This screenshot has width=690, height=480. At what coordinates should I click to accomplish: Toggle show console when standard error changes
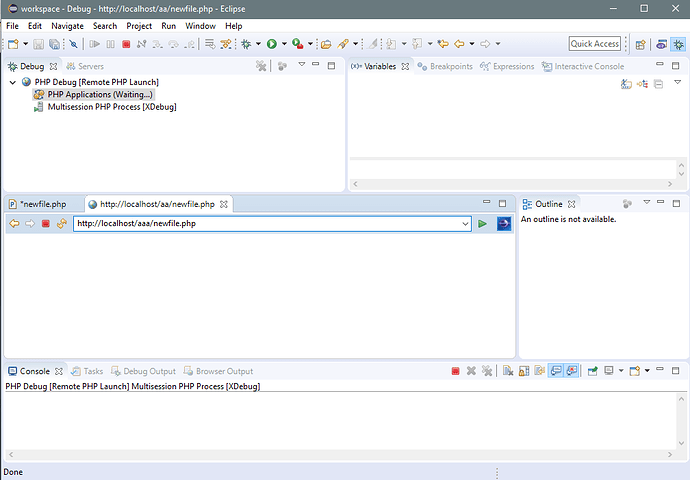pyautogui.click(x=571, y=371)
